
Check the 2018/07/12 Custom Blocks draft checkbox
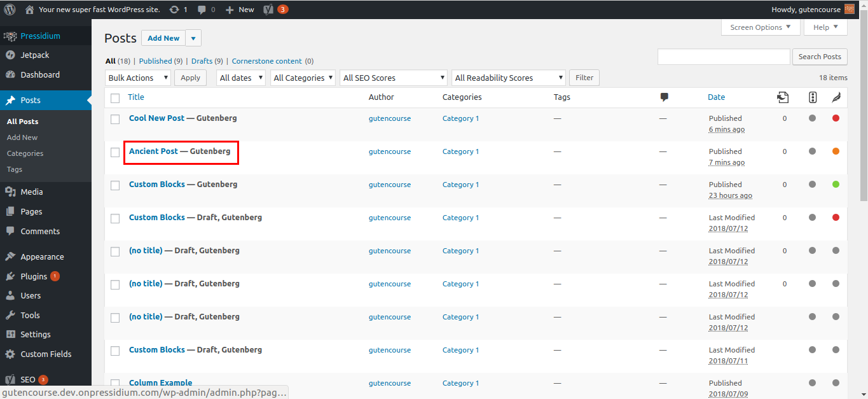115,218
